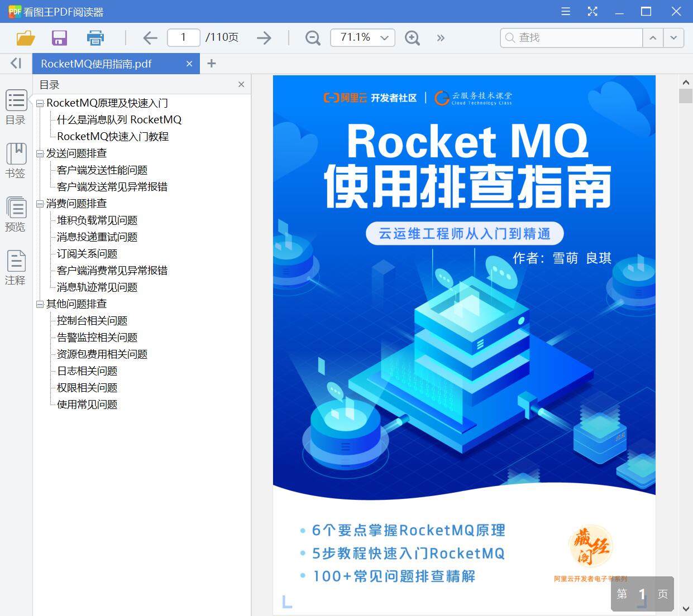Click the vertical scrollbar thumb
Screen dimensions: 693x616
[686, 96]
